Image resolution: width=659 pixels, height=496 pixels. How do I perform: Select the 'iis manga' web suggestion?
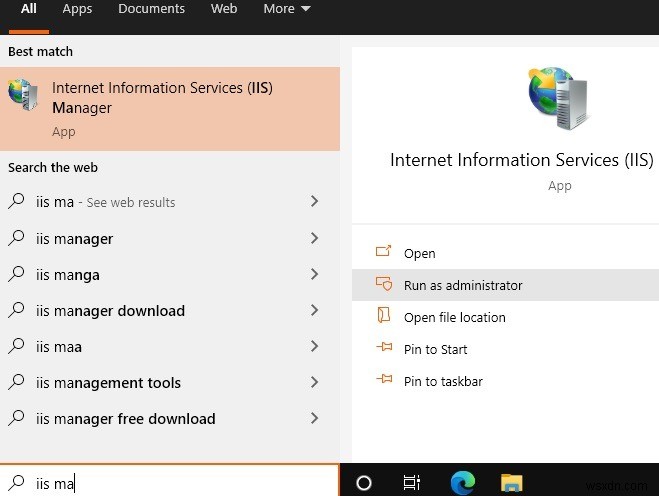point(170,274)
